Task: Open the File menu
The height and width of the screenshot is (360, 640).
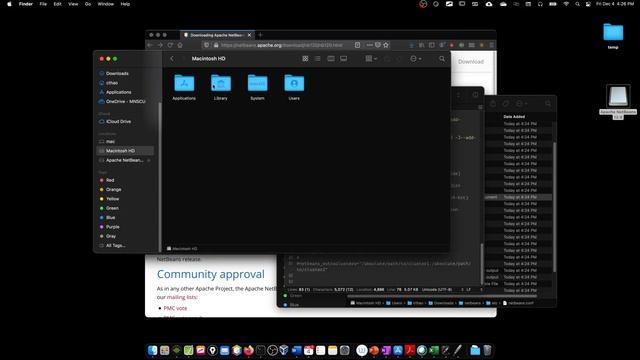Action: [x=43, y=4]
